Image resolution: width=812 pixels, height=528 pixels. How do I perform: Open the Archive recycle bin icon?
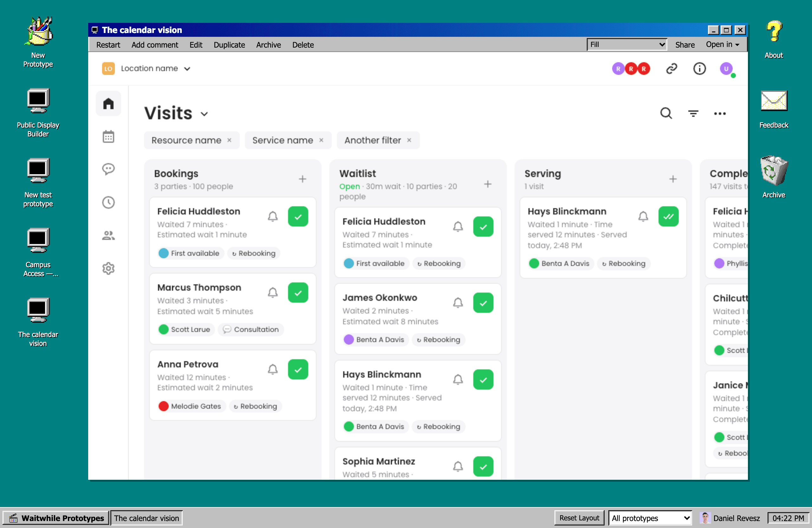tap(773, 177)
